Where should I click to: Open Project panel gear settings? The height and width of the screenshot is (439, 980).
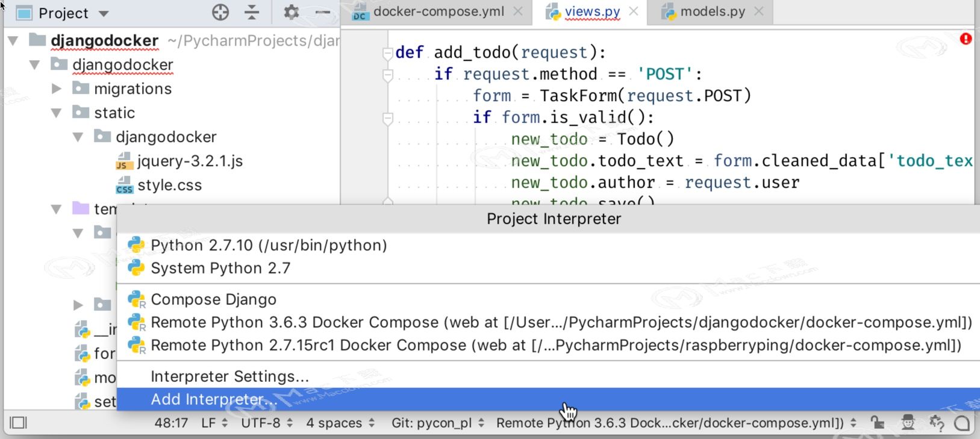click(292, 12)
